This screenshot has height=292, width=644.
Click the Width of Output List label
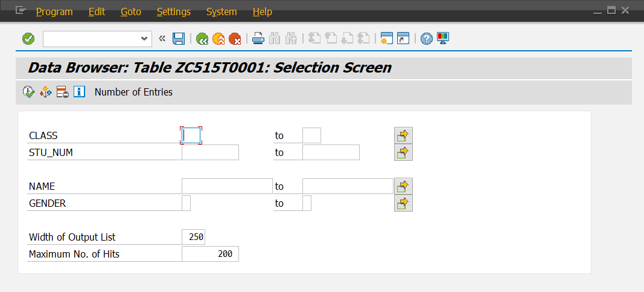point(72,238)
